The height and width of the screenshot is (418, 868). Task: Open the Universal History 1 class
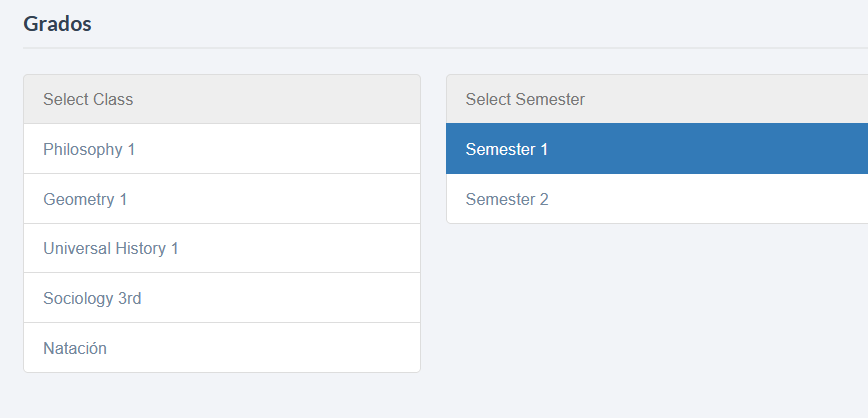[x=111, y=248]
